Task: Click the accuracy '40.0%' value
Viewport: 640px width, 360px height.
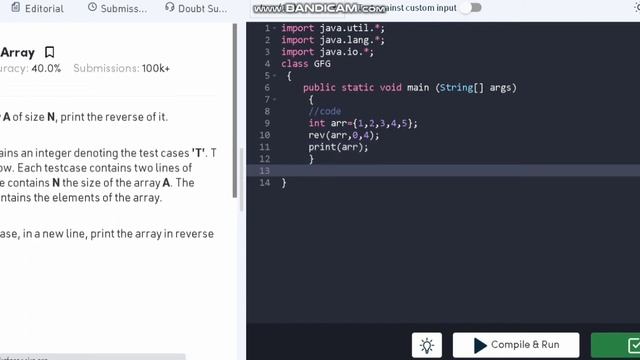Action: (x=46, y=68)
